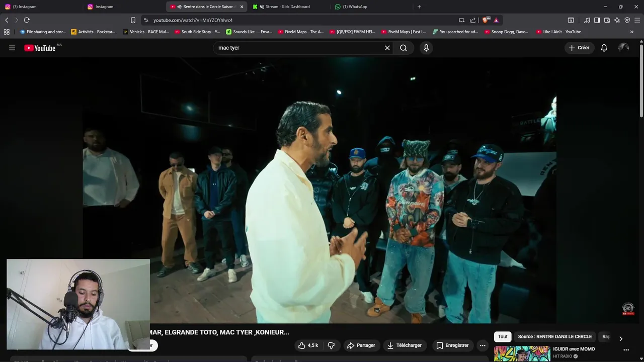
Task: Switch to the '(3) Instagram' tab
Action: point(40,7)
